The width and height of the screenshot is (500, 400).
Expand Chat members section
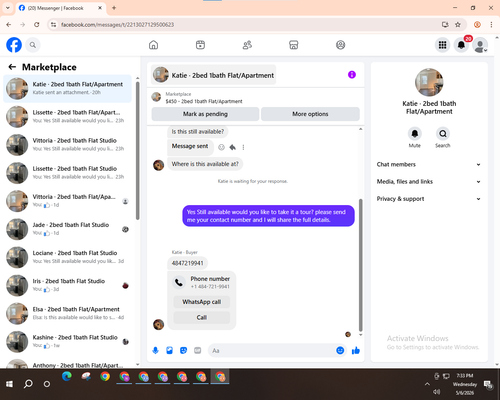pyautogui.click(x=429, y=164)
